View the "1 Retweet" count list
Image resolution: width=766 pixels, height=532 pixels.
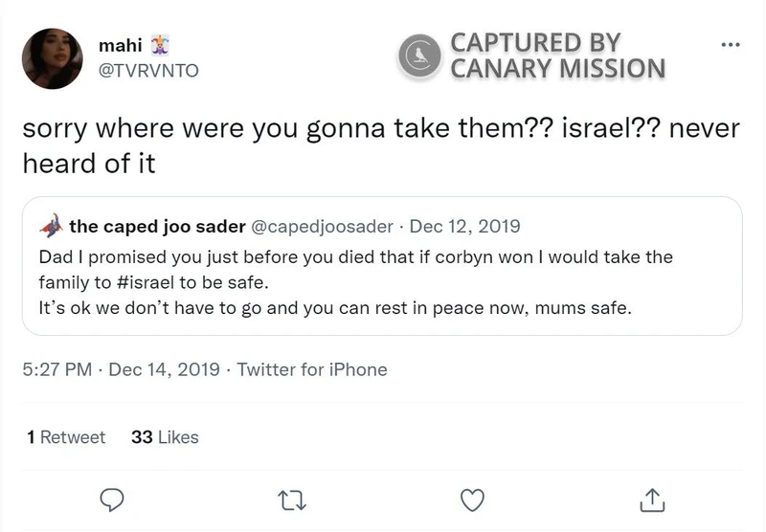(66, 437)
